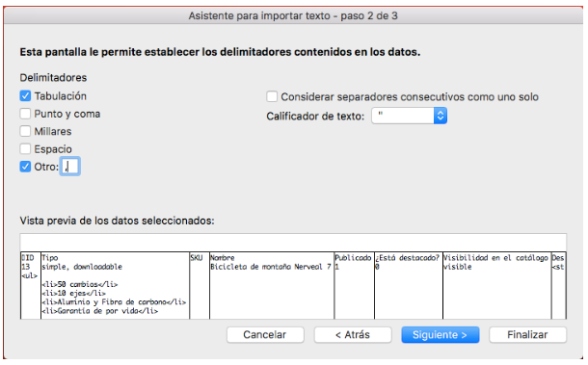This screenshot has width=588, height=365.
Task: Select the SKU column header in preview
Action: 197,258
